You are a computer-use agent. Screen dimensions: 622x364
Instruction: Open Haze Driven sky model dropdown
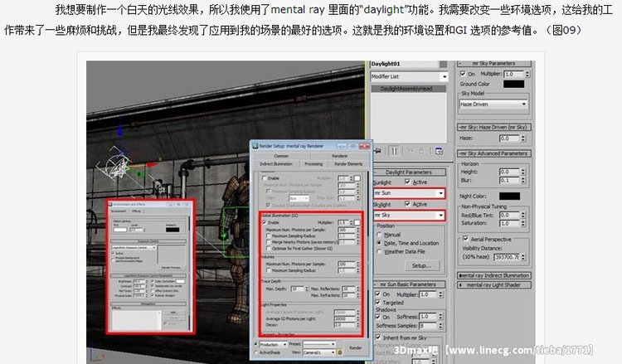[x=493, y=104]
